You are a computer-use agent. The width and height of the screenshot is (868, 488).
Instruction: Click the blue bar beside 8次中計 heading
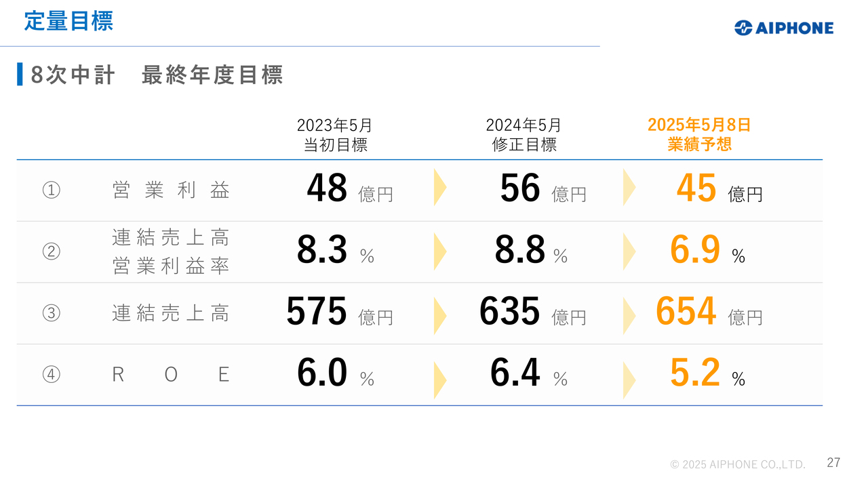tap(20, 75)
